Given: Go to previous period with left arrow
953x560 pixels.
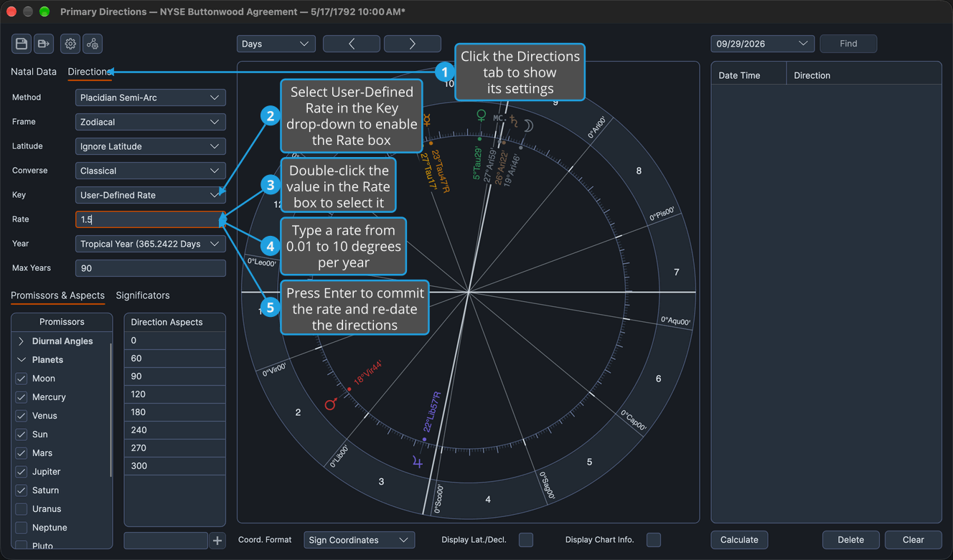Looking at the screenshot, I should tap(352, 44).
